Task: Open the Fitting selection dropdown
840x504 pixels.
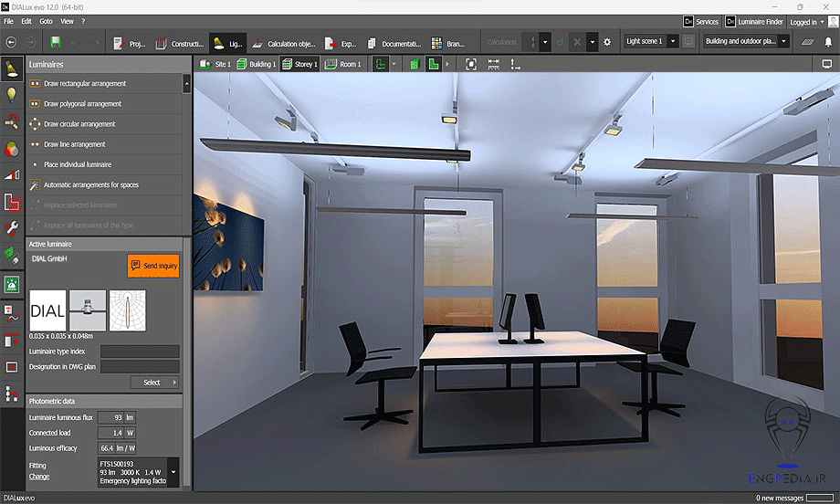Action: tap(174, 471)
